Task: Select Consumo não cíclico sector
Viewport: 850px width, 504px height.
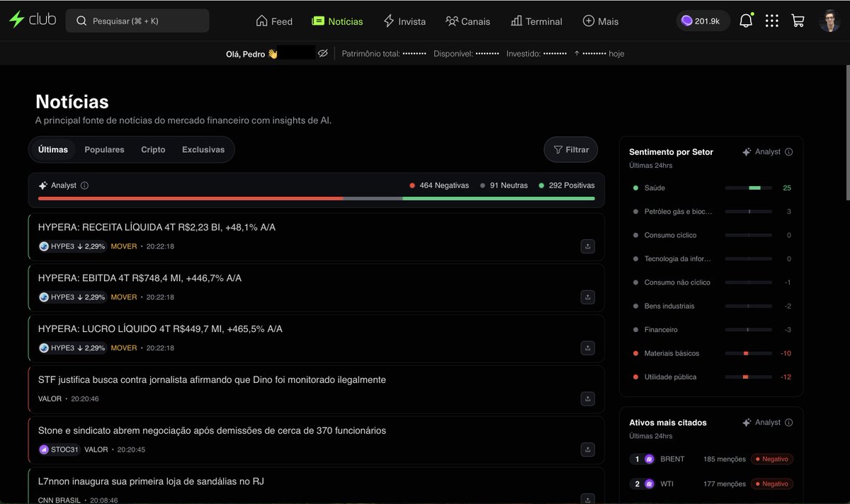Action: (x=712, y=282)
